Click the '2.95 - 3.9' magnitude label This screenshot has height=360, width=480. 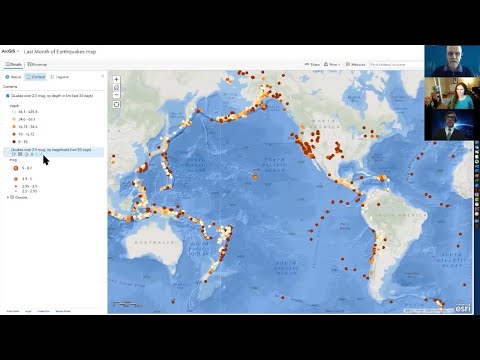click(x=30, y=186)
